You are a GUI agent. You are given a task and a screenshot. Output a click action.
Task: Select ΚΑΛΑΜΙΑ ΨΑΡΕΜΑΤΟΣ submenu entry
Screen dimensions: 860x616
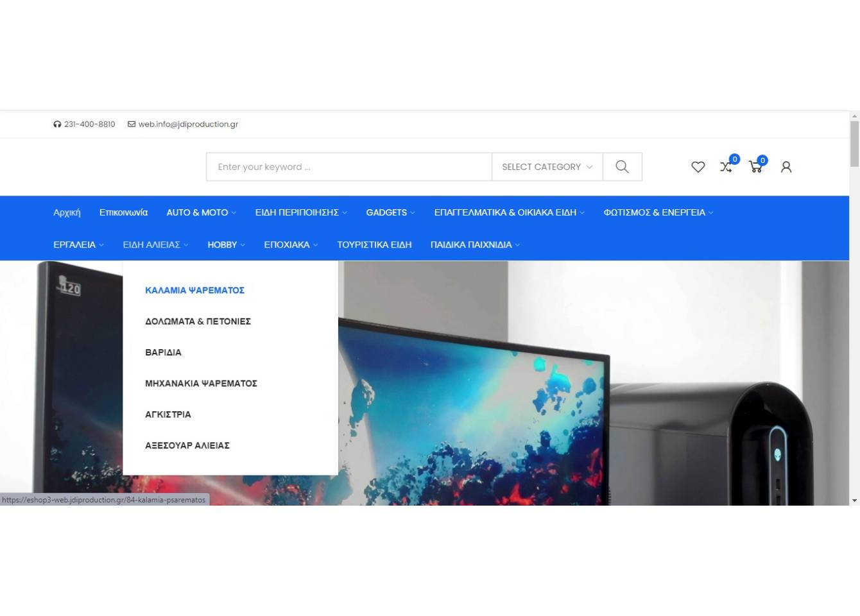pyautogui.click(x=194, y=290)
